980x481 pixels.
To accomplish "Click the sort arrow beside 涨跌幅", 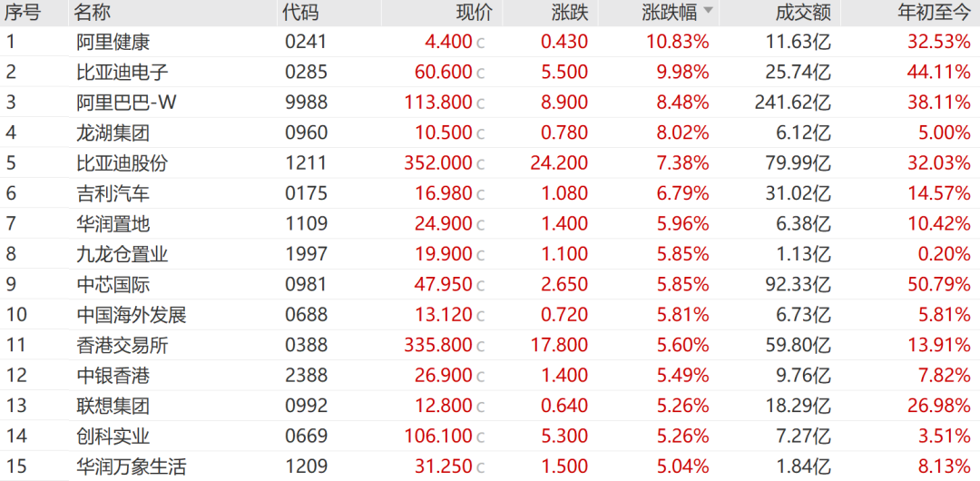I will coord(708,11).
